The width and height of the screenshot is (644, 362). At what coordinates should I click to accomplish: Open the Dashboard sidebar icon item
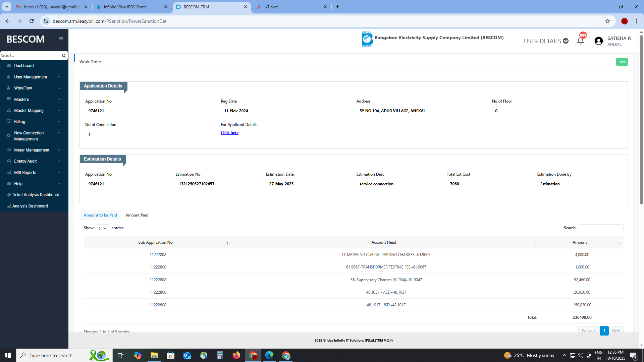[9, 66]
